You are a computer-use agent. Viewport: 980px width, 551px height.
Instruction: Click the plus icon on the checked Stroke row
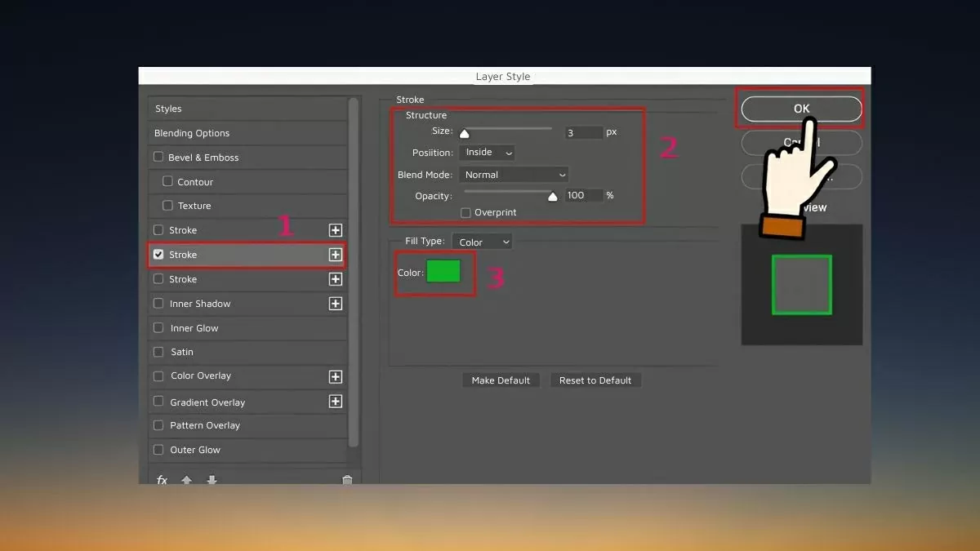coord(335,255)
